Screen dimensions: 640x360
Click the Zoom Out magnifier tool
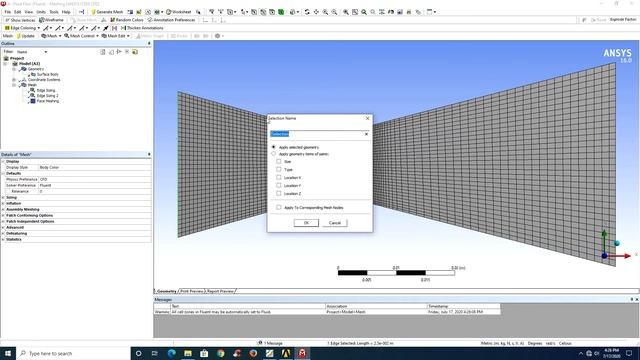334,12
